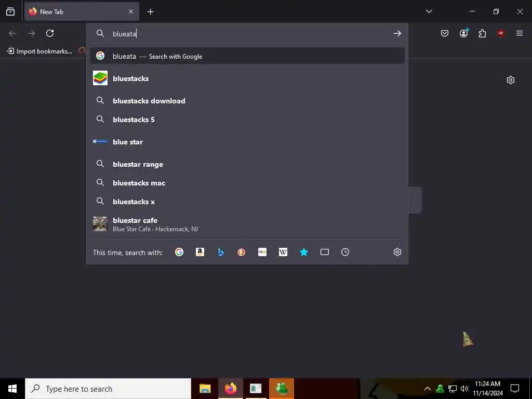The image size is (532, 399).
Task: Open the Firefox account icon
Action: click(x=463, y=33)
